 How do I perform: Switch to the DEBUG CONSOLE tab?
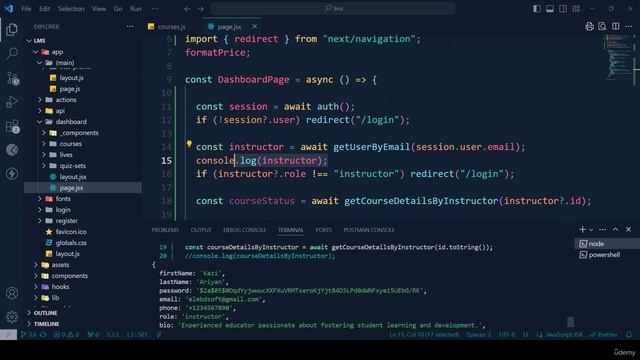coord(244,230)
